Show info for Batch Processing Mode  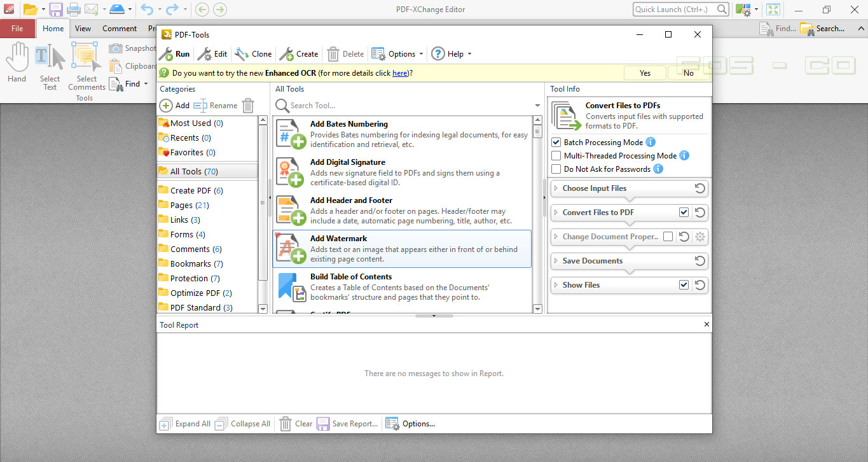coord(651,143)
